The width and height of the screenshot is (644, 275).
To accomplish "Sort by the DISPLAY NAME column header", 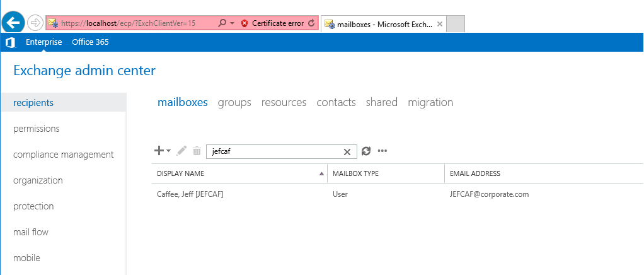I will pos(180,173).
